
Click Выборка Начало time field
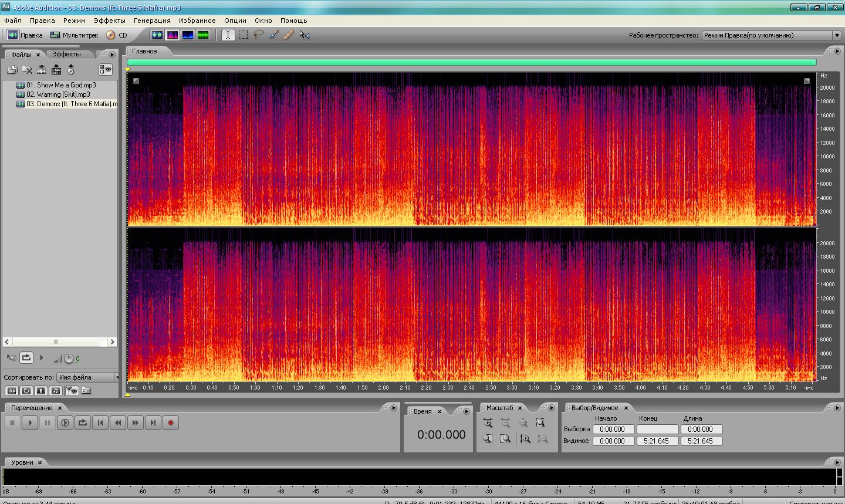pyautogui.click(x=613, y=429)
